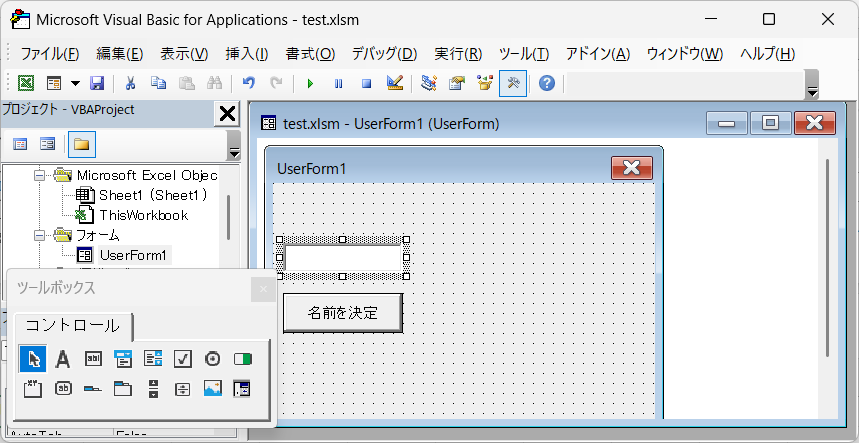This screenshot has width=859, height=443.
Task: Open the Object Browser toolbar icon
Action: click(x=485, y=83)
